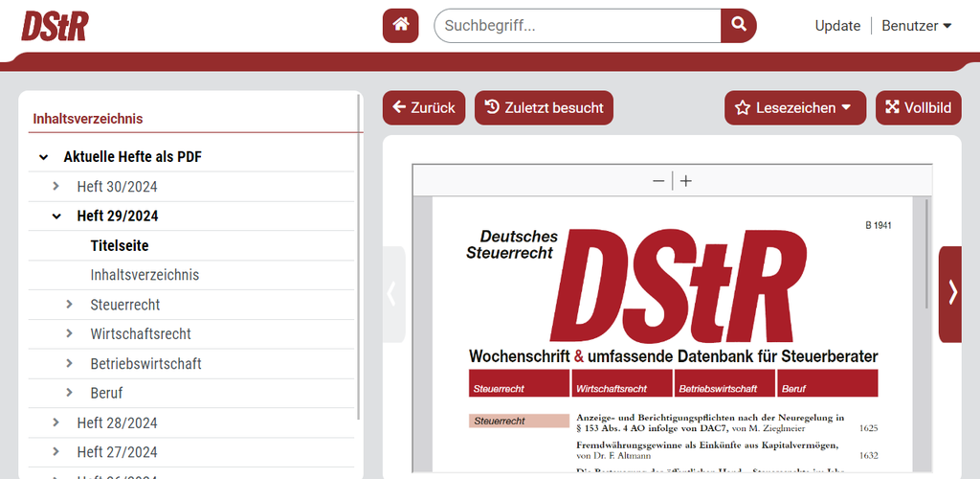This screenshot has height=479, width=980.
Task: Open the Lesezeichen dropdown
Action: pos(795,107)
